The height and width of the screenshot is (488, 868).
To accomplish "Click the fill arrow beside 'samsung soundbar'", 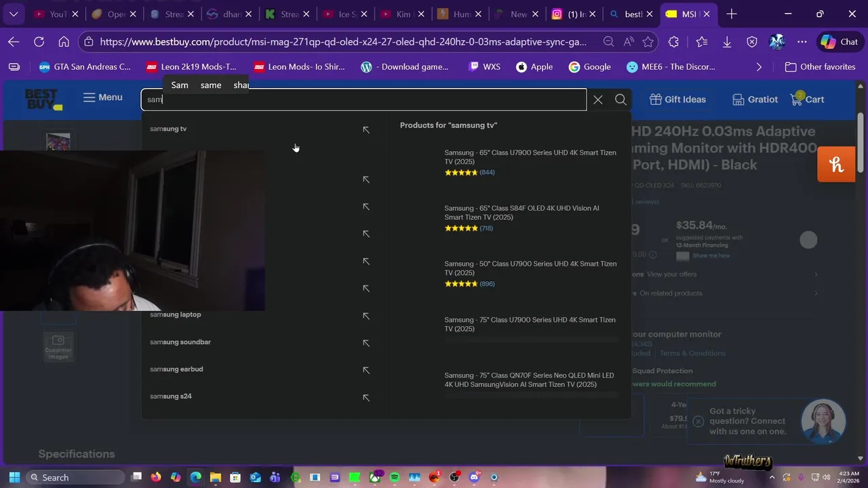I will pos(366,343).
